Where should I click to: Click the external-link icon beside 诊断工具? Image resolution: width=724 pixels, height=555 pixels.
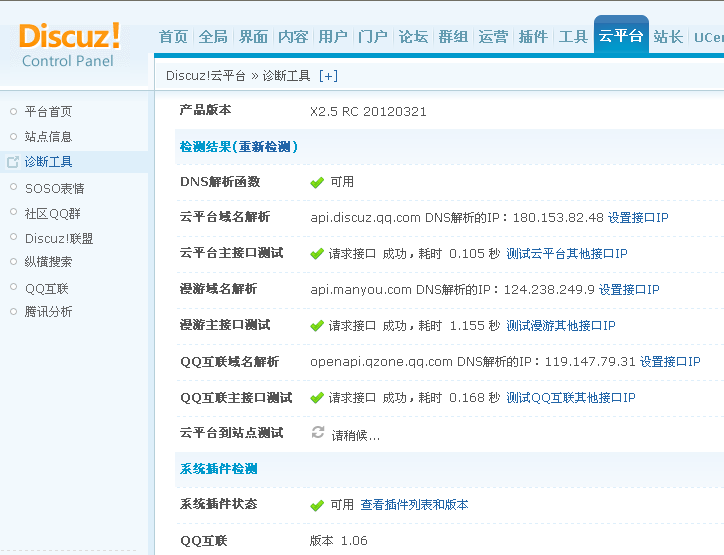point(12,162)
